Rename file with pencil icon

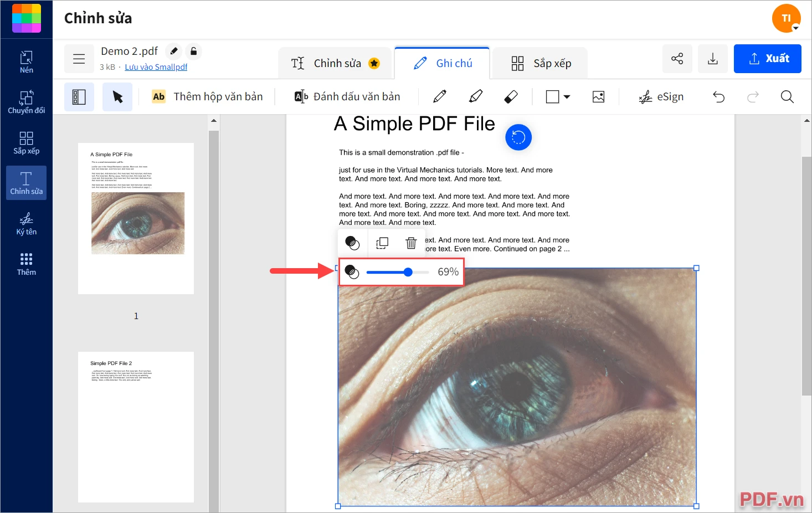point(174,51)
